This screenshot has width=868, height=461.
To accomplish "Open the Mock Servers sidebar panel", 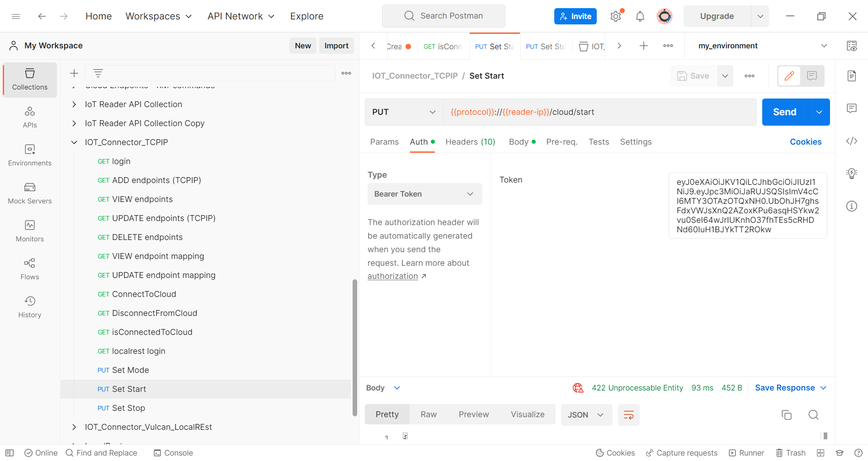I will pos(30,193).
